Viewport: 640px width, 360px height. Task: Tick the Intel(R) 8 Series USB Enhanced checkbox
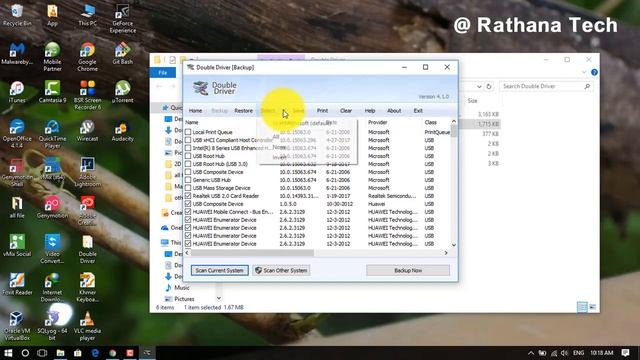click(188, 148)
